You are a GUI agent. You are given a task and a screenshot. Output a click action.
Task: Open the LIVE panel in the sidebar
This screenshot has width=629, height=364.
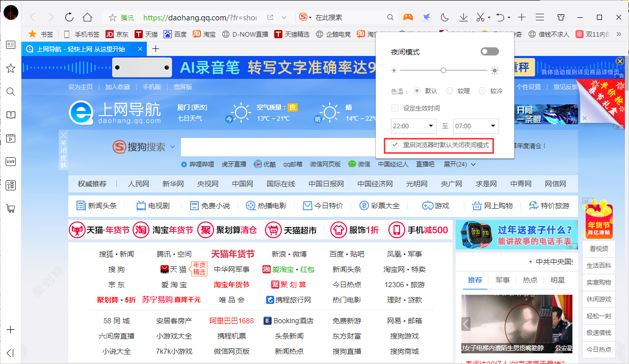click(10, 162)
